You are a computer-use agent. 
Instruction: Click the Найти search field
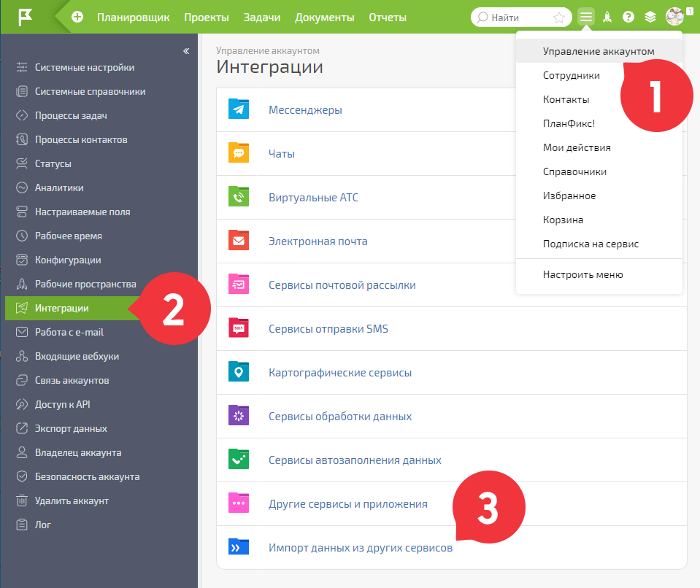point(520,18)
